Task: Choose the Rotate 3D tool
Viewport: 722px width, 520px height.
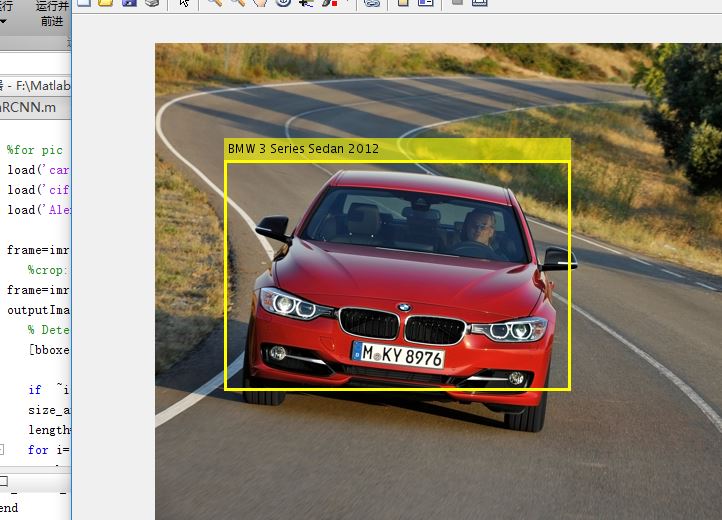Action: pyautogui.click(x=284, y=2)
